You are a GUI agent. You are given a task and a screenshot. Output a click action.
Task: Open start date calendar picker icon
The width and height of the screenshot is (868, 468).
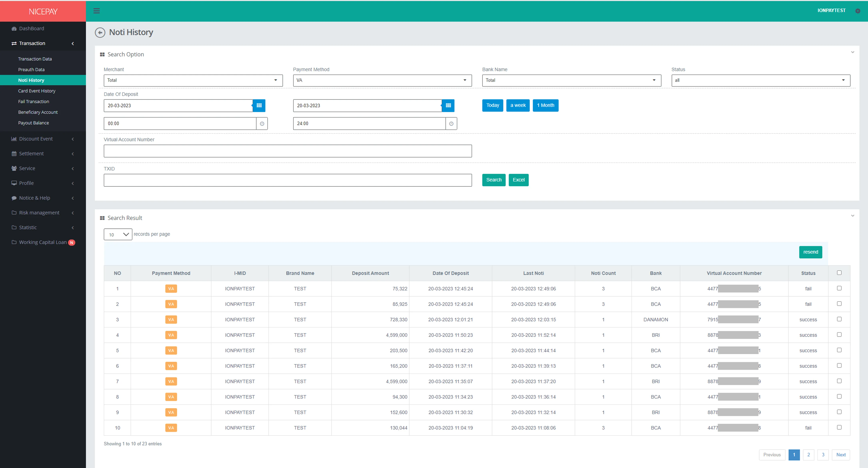[x=259, y=106]
